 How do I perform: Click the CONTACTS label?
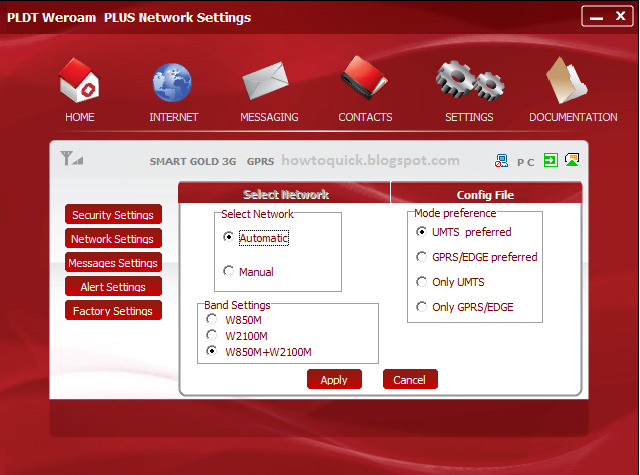point(365,117)
